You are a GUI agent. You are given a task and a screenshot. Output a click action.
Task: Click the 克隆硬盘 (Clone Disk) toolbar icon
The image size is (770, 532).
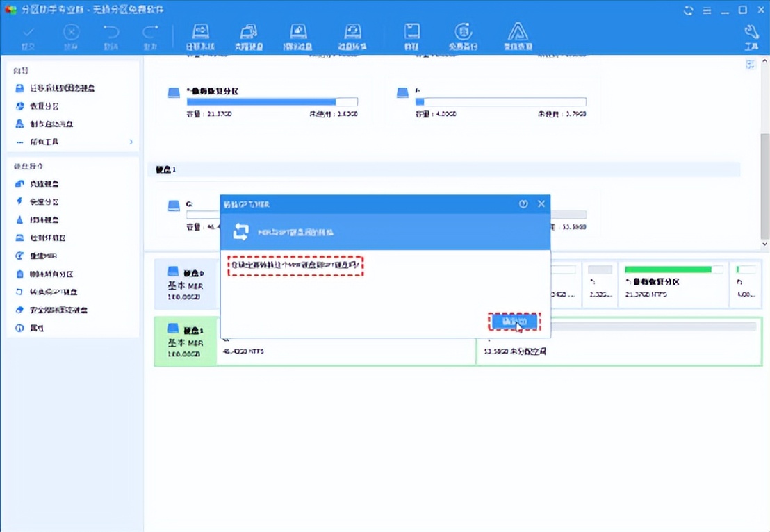tap(249, 36)
